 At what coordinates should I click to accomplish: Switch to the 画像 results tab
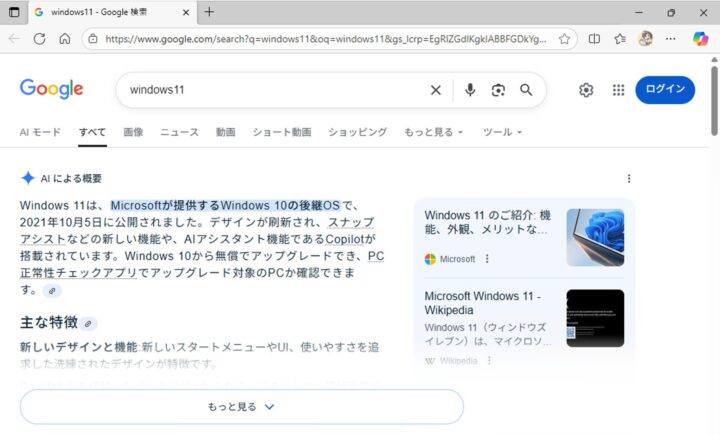click(x=133, y=132)
